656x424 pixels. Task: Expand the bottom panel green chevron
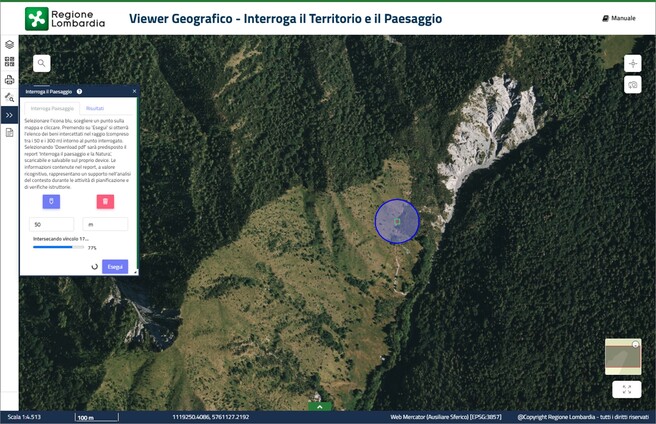tap(320, 406)
